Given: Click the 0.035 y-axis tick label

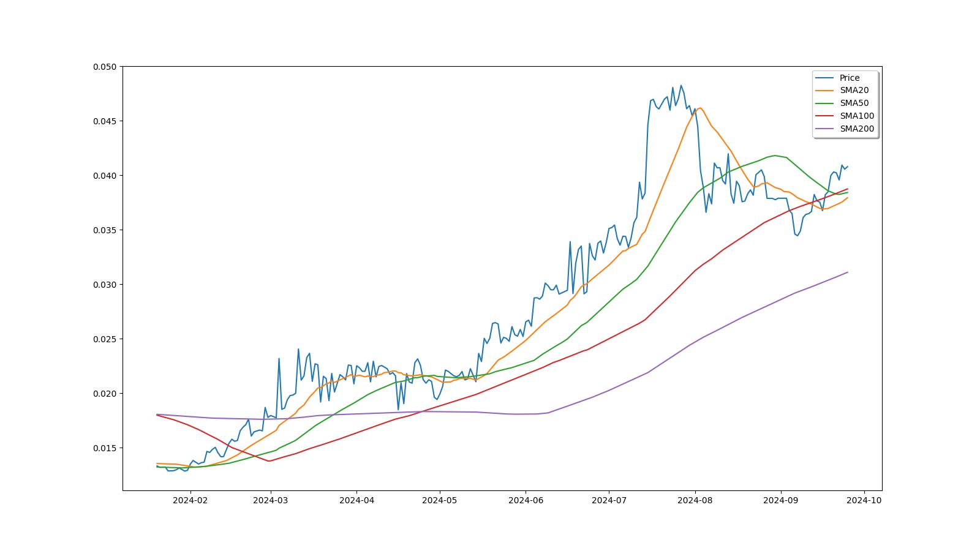Looking at the screenshot, I should [x=105, y=230].
